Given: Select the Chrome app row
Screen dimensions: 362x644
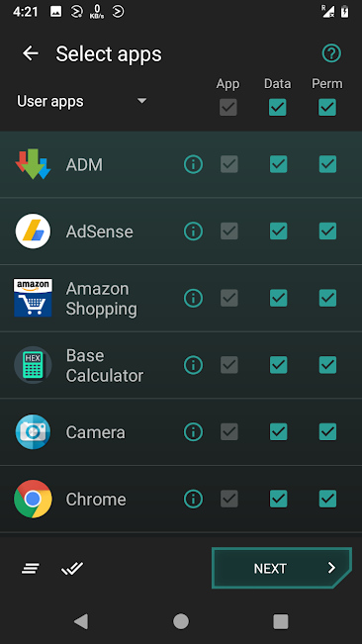Looking at the screenshot, I should pos(181,499).
